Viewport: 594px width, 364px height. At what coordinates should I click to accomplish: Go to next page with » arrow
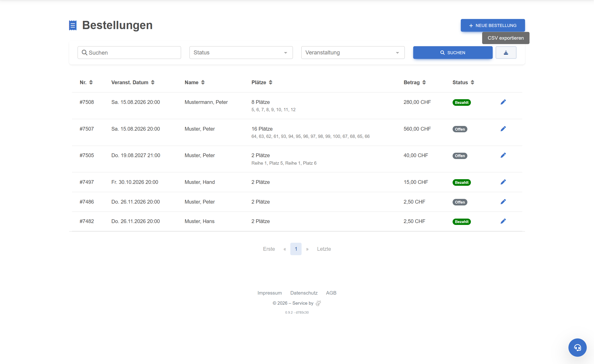(307, 249)
